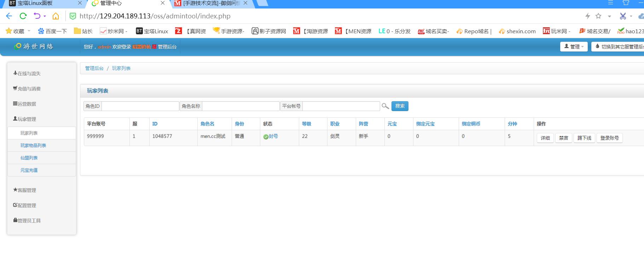The width and height of the screenshot is (644, 255).
Task: Click the 角色名称 input field
Action: [240, 106]
